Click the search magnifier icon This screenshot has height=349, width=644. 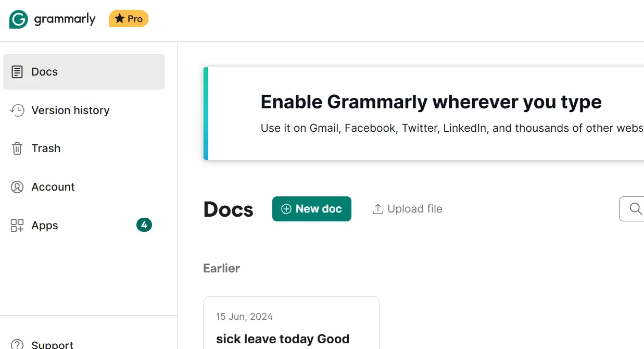(636, 209)
